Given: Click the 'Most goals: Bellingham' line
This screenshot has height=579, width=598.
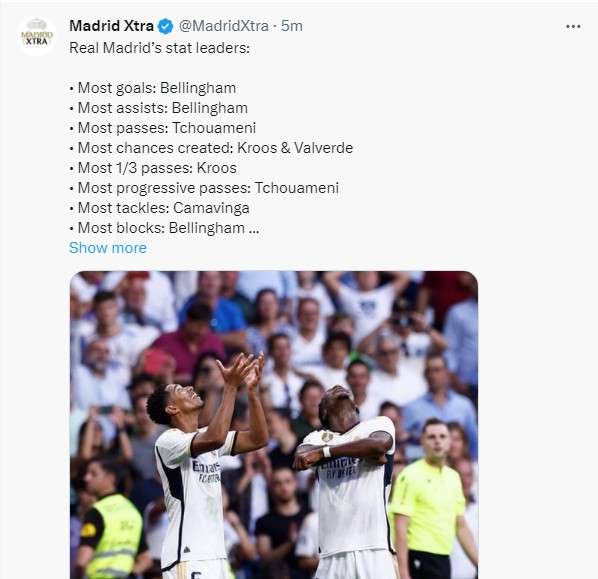Looking at the screenshot, I should [153, 88].
